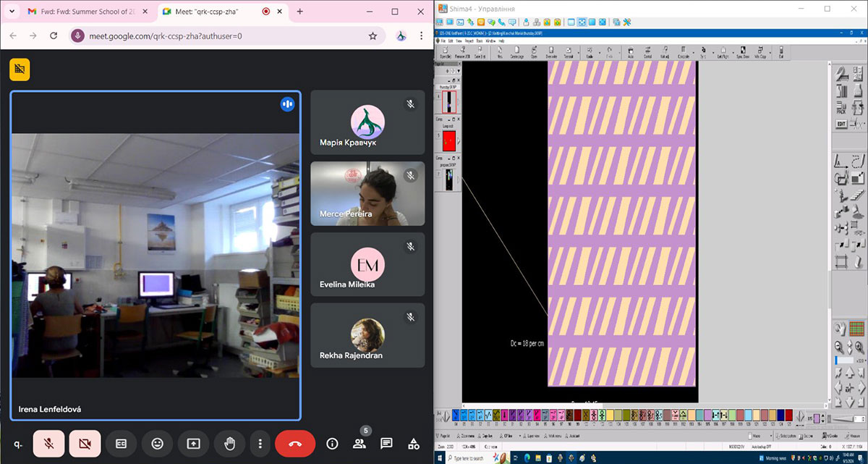
Task: Click the zoom out magnifier tool
Action: [839, 347]
